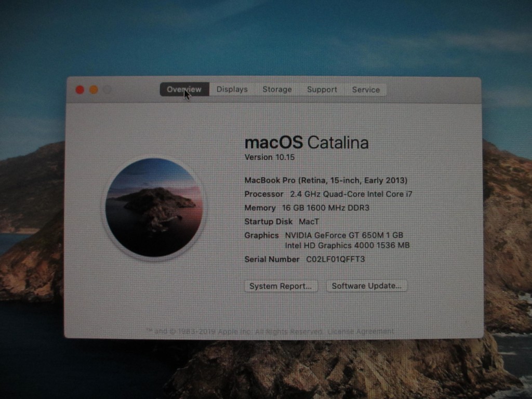This screenshot has height=399, width=532.
Task: Click the Memory label
Action: (x=260, y=208)
